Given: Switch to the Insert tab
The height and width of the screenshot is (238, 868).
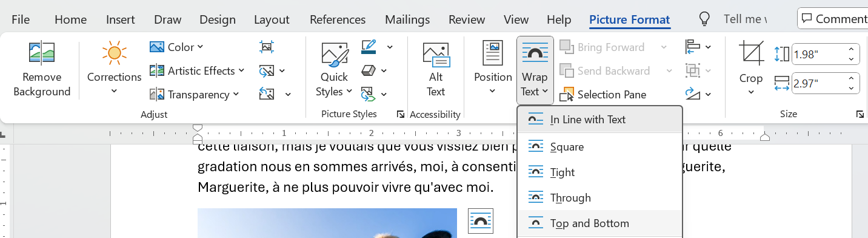Looking at the screenshot, I should click(120, 19).
